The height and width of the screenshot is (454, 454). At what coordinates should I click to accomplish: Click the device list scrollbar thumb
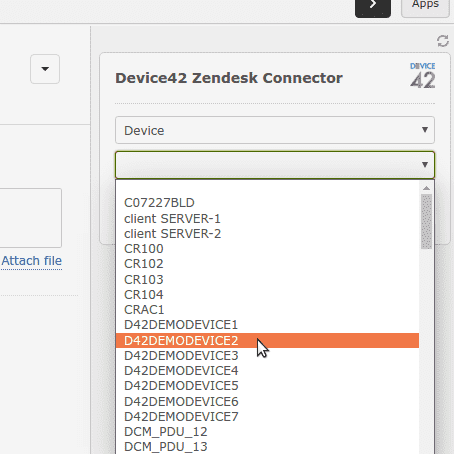tap(426, 222)
